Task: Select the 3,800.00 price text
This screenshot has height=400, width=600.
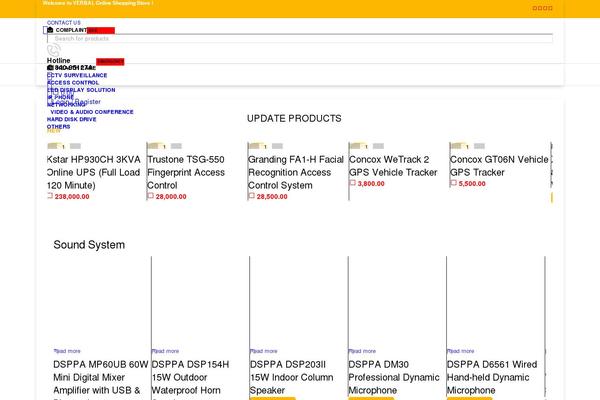Action: pos(371,184)
